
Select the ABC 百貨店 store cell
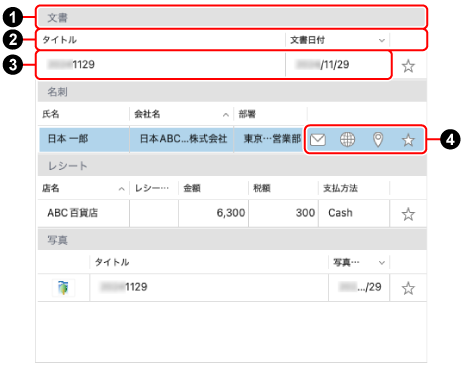[x=84, y=213]
